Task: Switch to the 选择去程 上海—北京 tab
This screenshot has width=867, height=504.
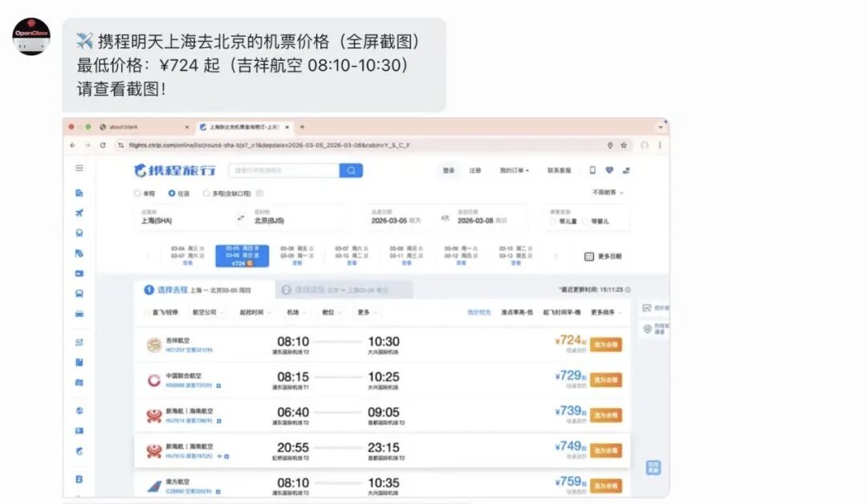Action: pyautogui.click(x=203, y=290)
